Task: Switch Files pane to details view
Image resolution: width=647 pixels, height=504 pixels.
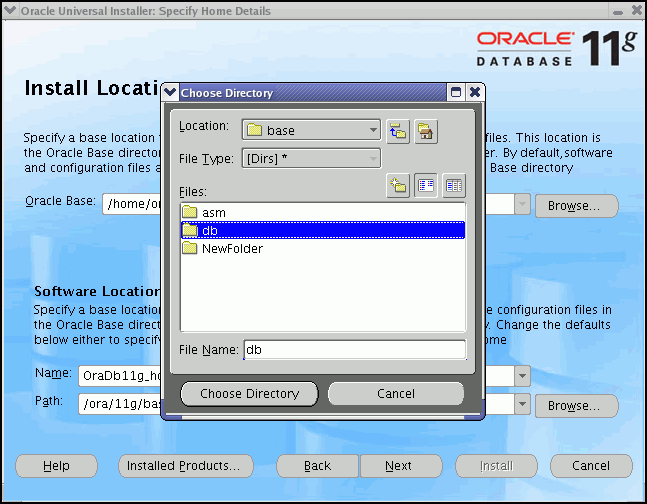Action: tap(454, 185)
